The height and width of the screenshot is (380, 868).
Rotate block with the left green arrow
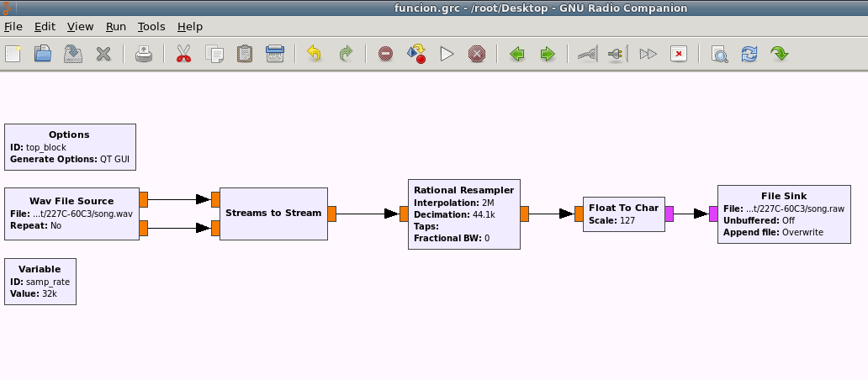coord(517,54)
